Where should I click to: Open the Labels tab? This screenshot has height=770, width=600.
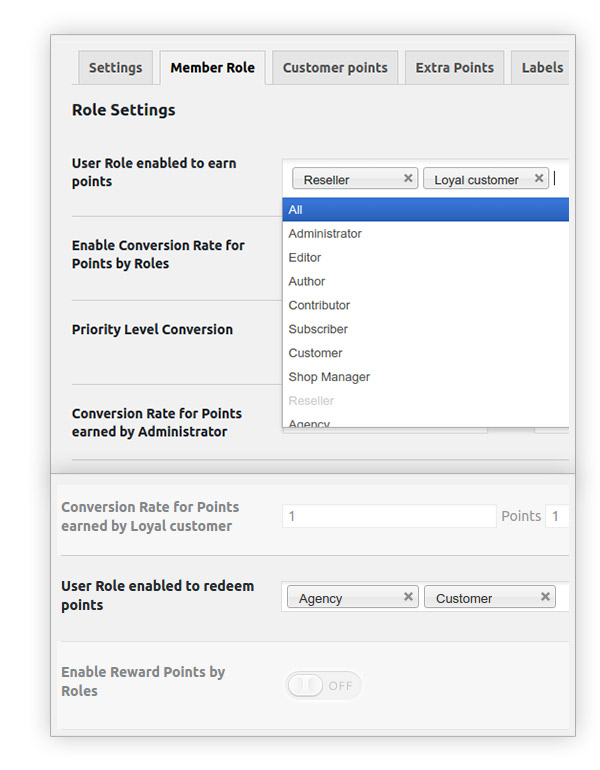540,68
